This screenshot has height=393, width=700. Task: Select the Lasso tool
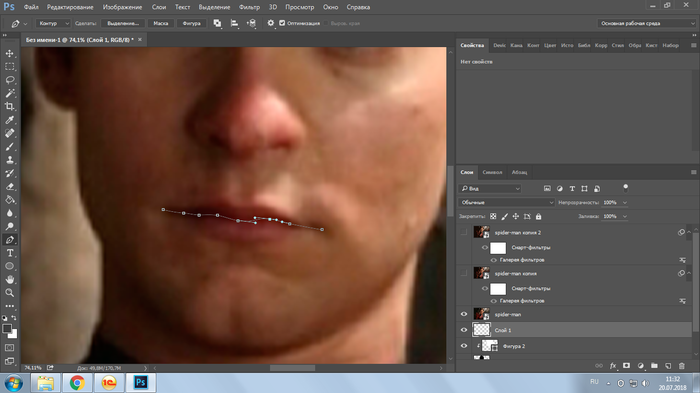9,80
